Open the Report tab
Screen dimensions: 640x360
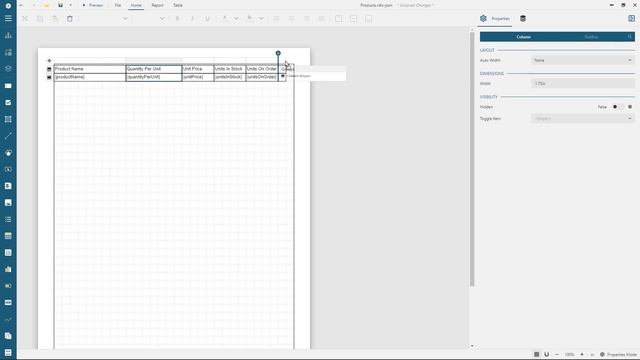coord(157,5)
